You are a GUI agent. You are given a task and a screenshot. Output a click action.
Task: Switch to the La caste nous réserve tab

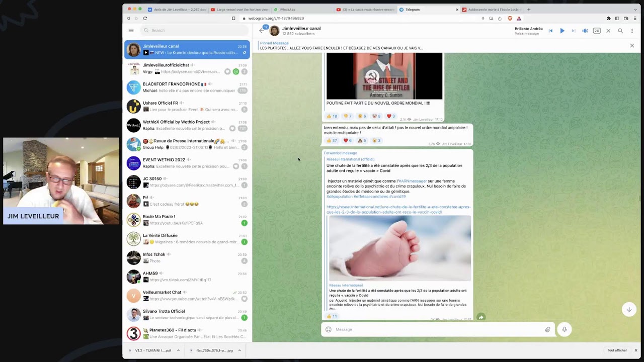tap(365, 9)
